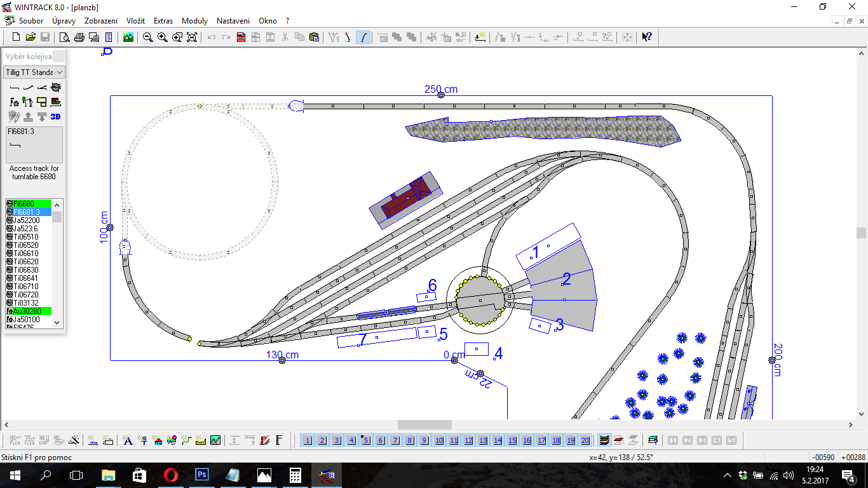This screenshot has height=488, width=868.
Task: Click the horizontal scrollbar thumb
Action: click(x=424, y=424)
